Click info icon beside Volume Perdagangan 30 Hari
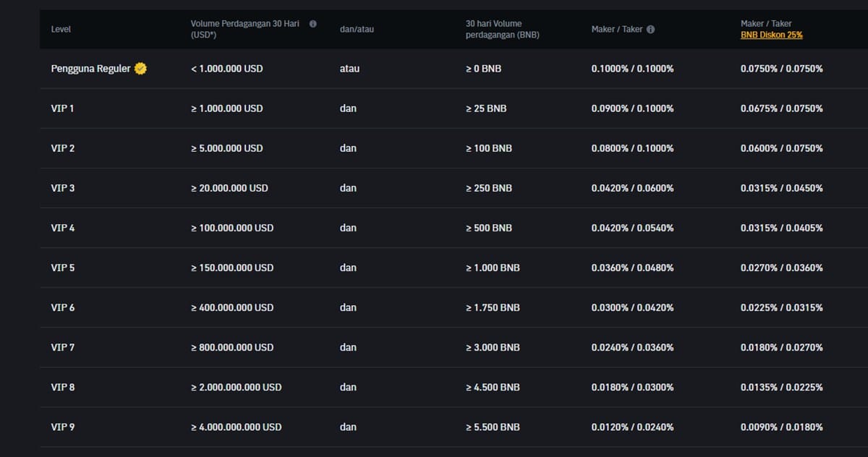 tap(313, 24)
